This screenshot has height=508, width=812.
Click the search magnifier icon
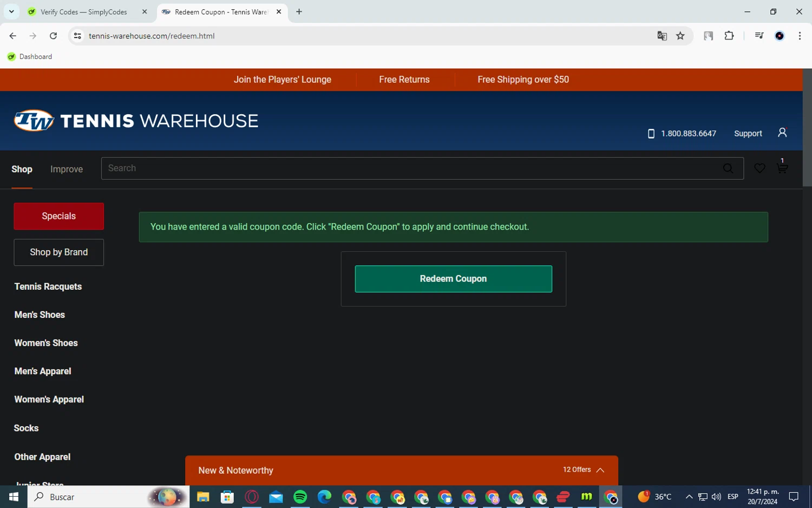pos(728,168)
